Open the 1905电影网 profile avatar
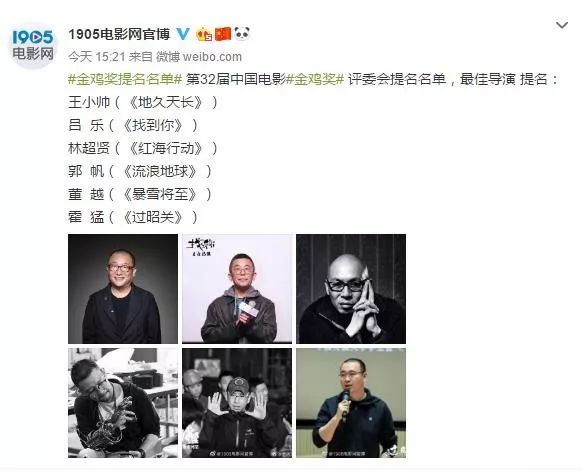 coord(33,45)
